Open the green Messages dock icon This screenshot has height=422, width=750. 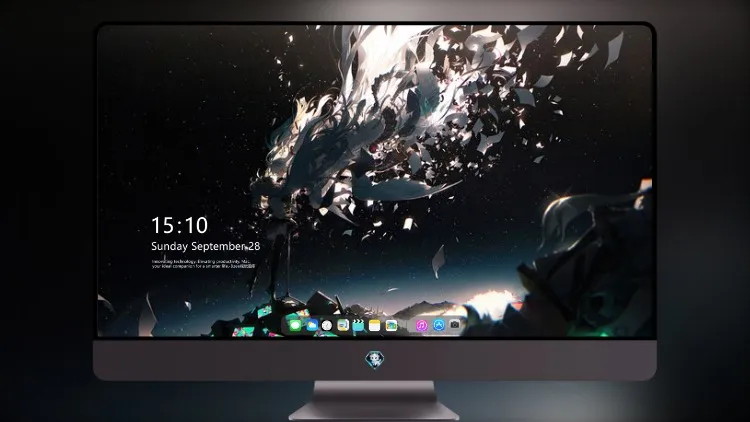(x=295, y=325)
